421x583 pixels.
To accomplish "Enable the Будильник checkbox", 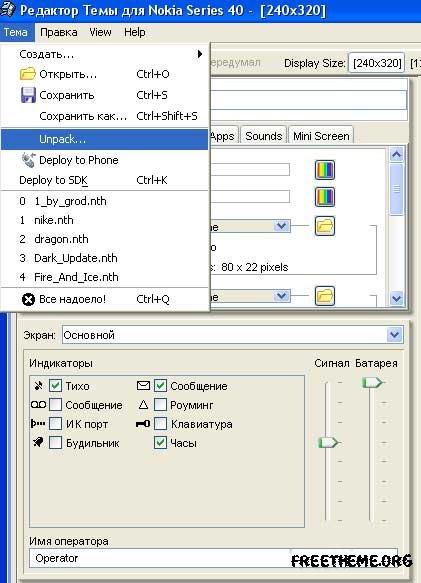I will tap(55, 442).
